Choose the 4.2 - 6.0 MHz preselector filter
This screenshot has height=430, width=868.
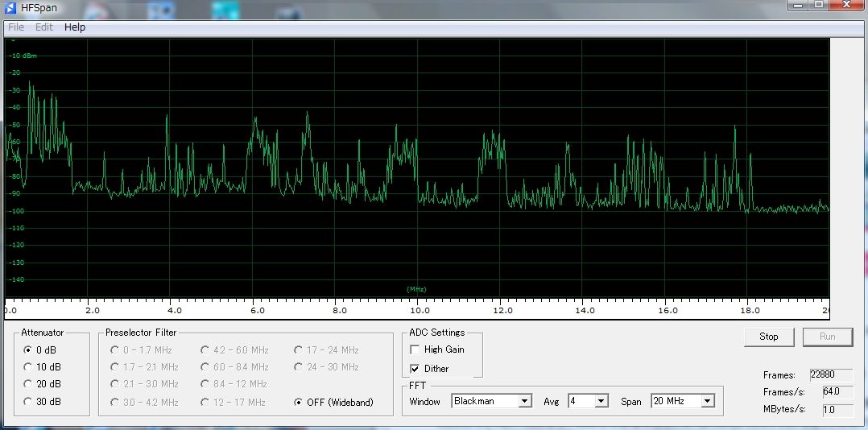point(234,349)
